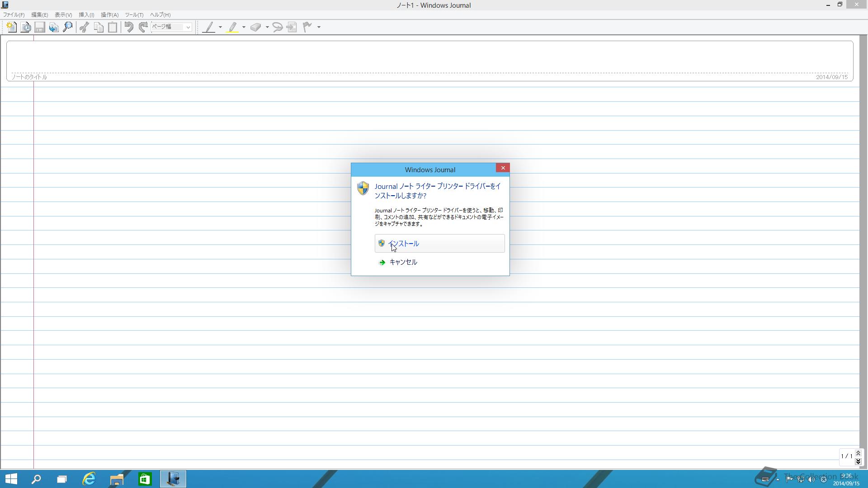This screenshot has height=488, width=868.
Task: Expand the Pen tool options arrow
Action: coord(220,27)
